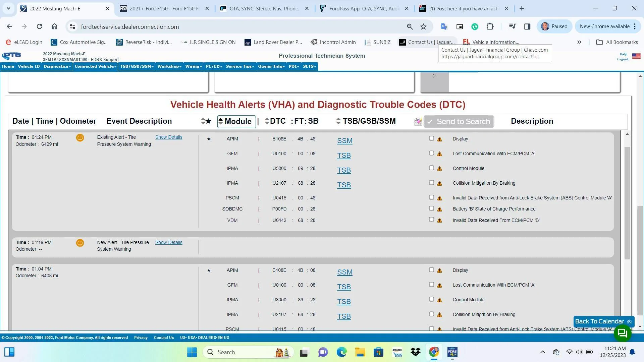
Task: Open the SSM link for B108E at 04:24 PM
Action: pyautogui.click(x=345, y=141)
